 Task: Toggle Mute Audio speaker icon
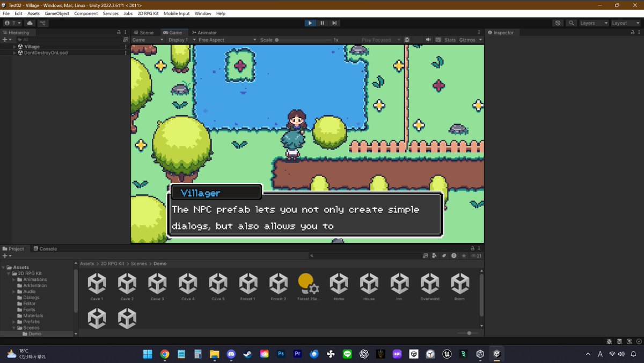(428, 40)
